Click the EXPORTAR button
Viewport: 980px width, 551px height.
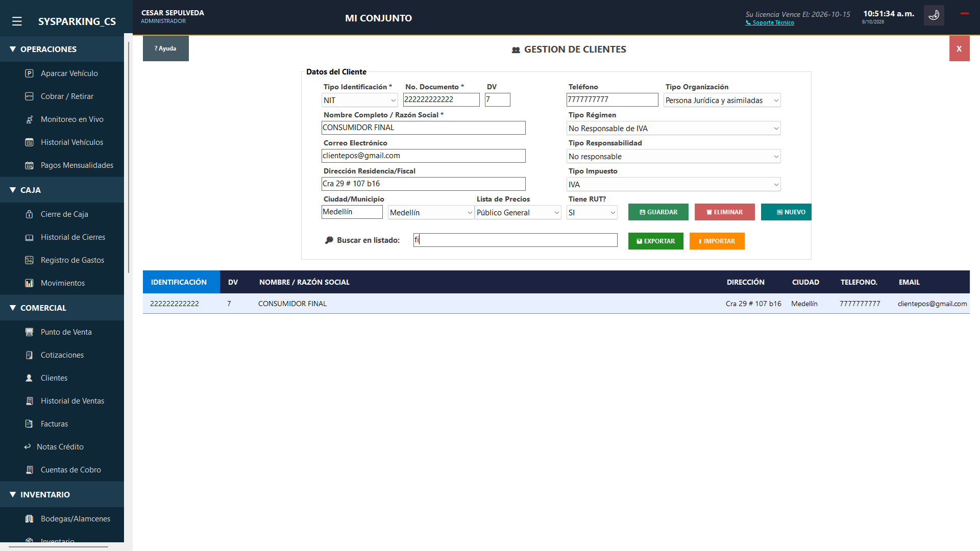655,241
